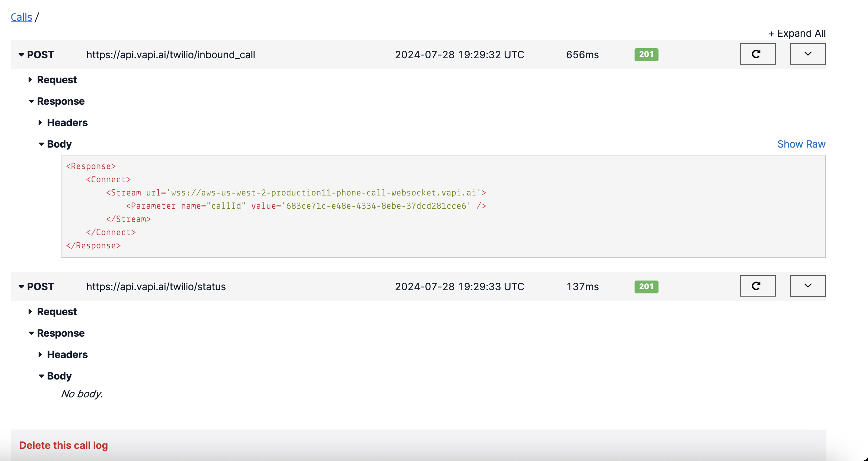Retry the inbound_call request
The image size is (868, 461).
coord(757,54)
